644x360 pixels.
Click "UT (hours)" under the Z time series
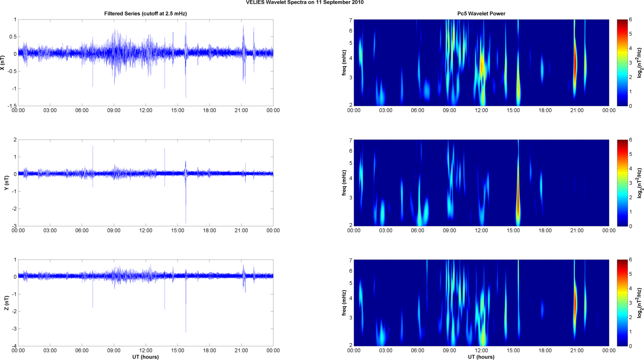(x=146, y=357)
